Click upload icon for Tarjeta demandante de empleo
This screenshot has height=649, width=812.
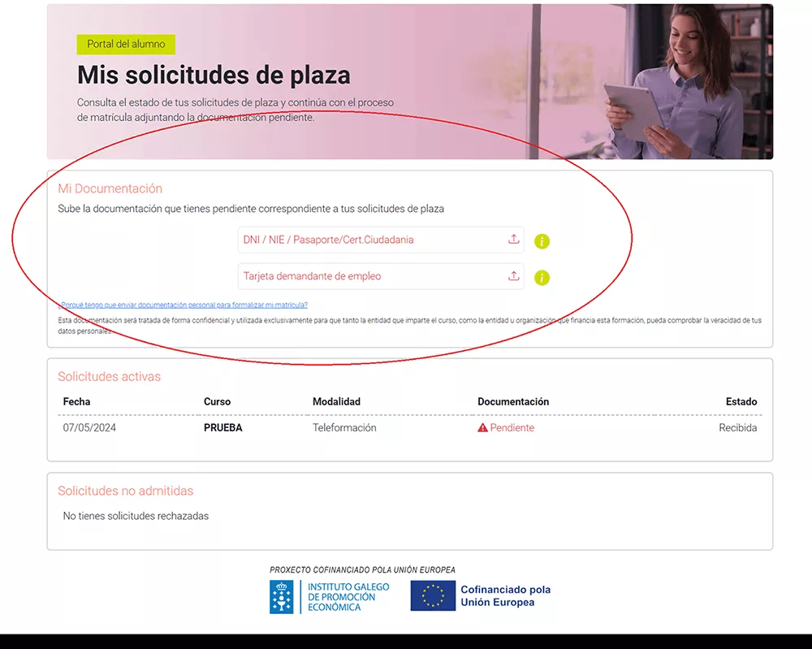(x=513, y=275)
